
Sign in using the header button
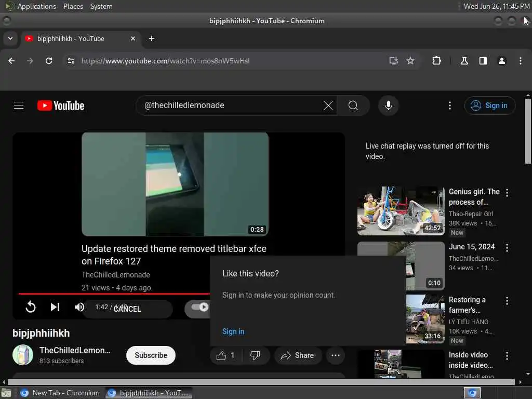coord(490,105)
